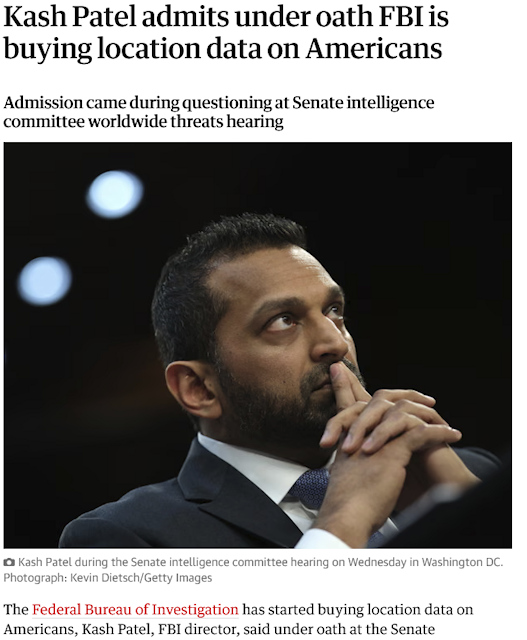Click 'Senate intelligence' in the subheading
This screenshot has width=527, height=640.
pos(363,102)
